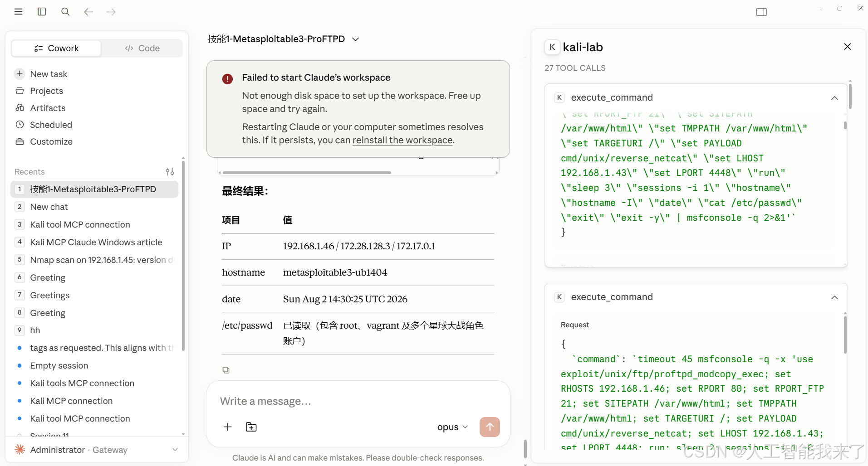Open Customize in the sidebar

pyautogui.click(x=51, y=141)
